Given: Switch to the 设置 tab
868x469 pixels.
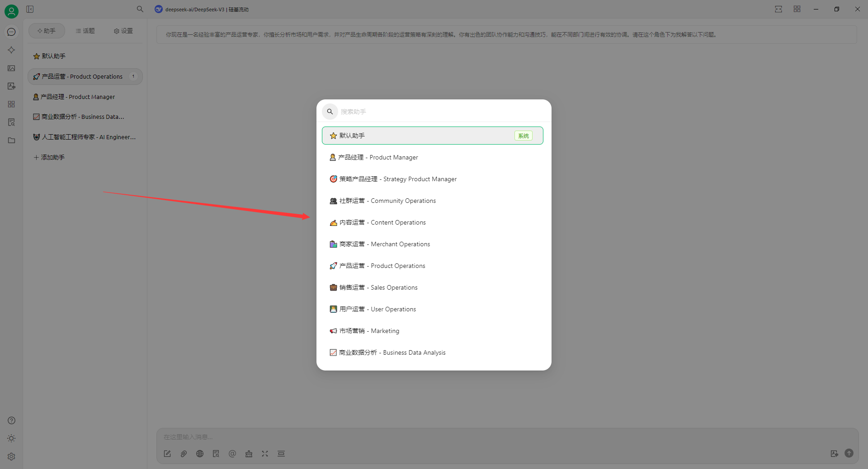Looking at the screenshot, I should pos(123,31).
